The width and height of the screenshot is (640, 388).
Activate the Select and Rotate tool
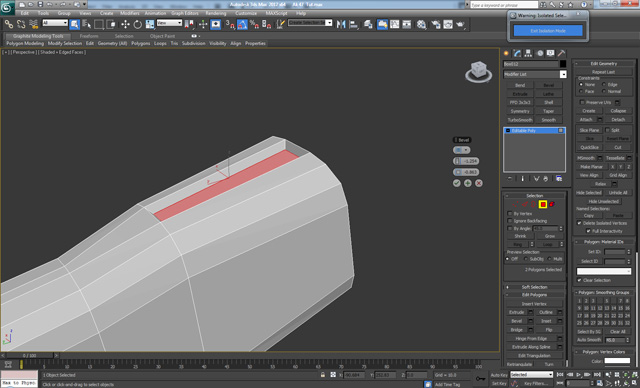click(138, 24)
